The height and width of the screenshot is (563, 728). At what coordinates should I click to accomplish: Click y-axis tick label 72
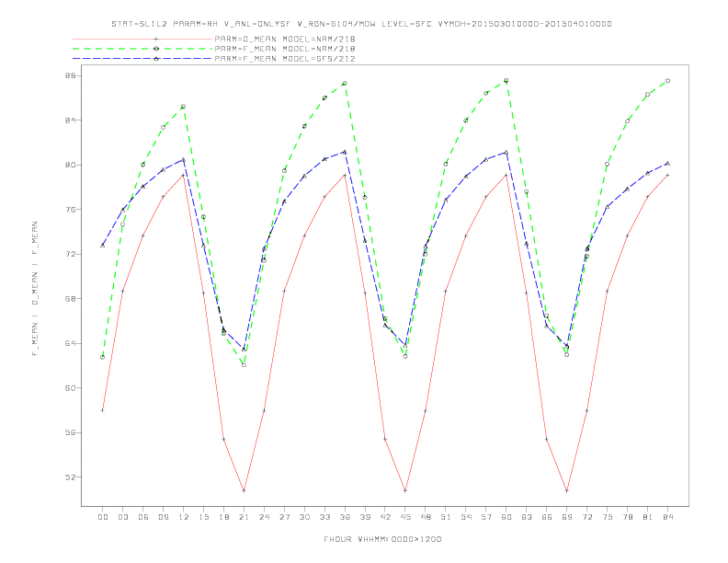71,254
